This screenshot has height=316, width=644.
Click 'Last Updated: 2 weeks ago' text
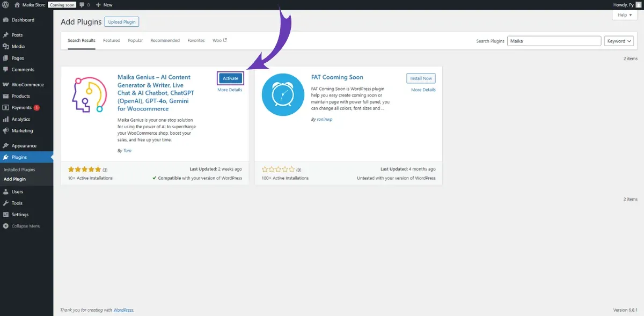pyautogui.click(x=216, y=169)
